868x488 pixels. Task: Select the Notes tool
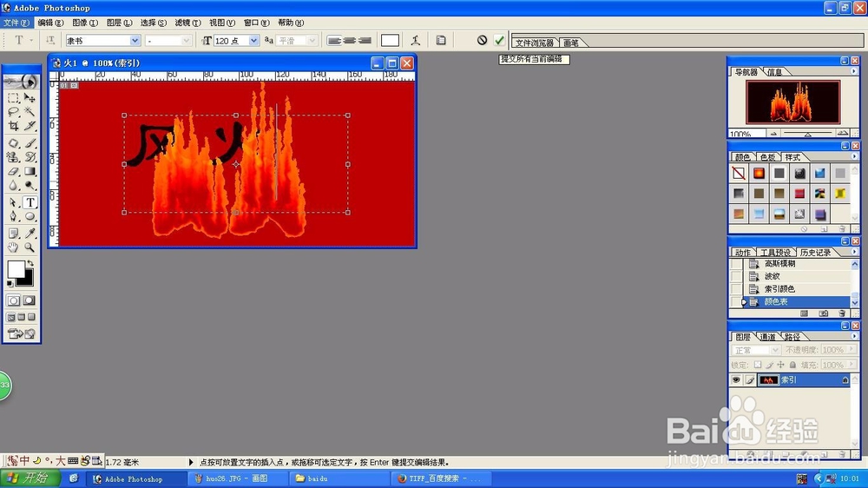point(13,234)
